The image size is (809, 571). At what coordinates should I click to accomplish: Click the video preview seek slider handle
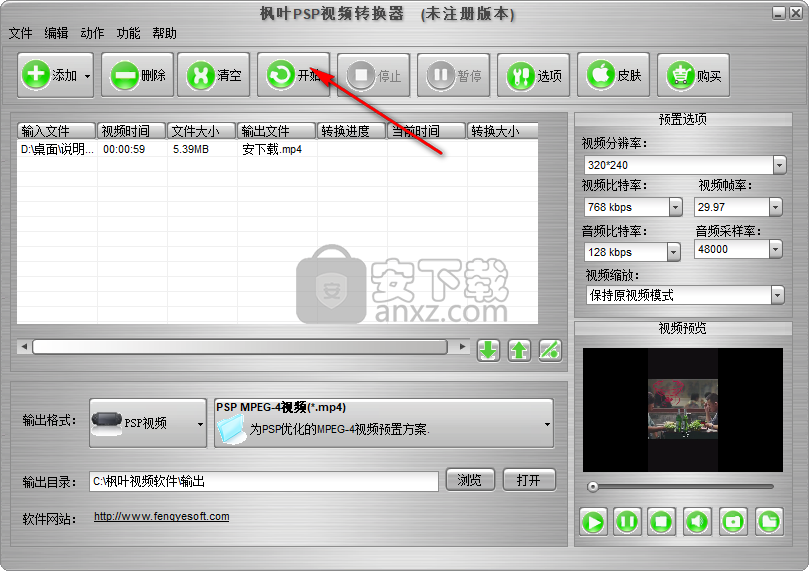point(593,486)
